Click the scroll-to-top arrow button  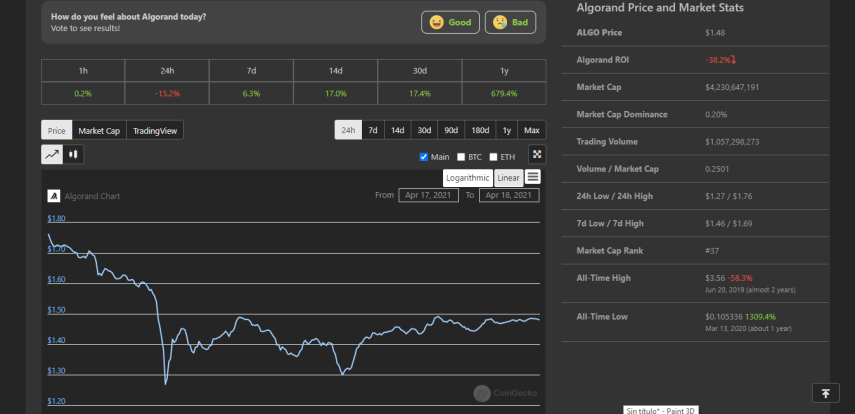pos(826,393)
